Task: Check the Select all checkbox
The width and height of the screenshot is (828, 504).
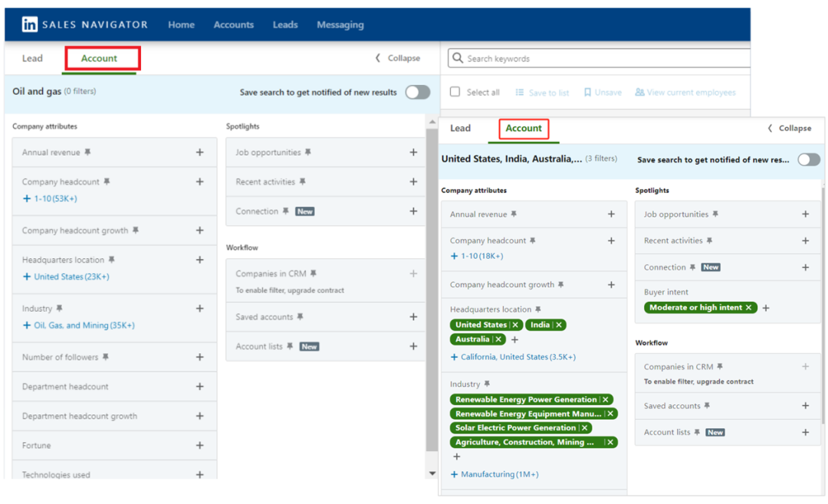Action: click(455, 92)
